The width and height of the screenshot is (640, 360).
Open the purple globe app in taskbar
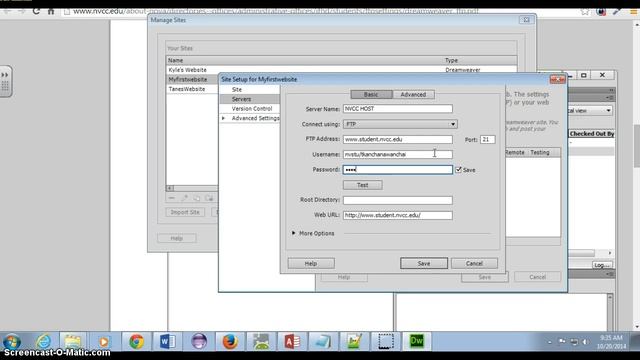coord(199,341)
